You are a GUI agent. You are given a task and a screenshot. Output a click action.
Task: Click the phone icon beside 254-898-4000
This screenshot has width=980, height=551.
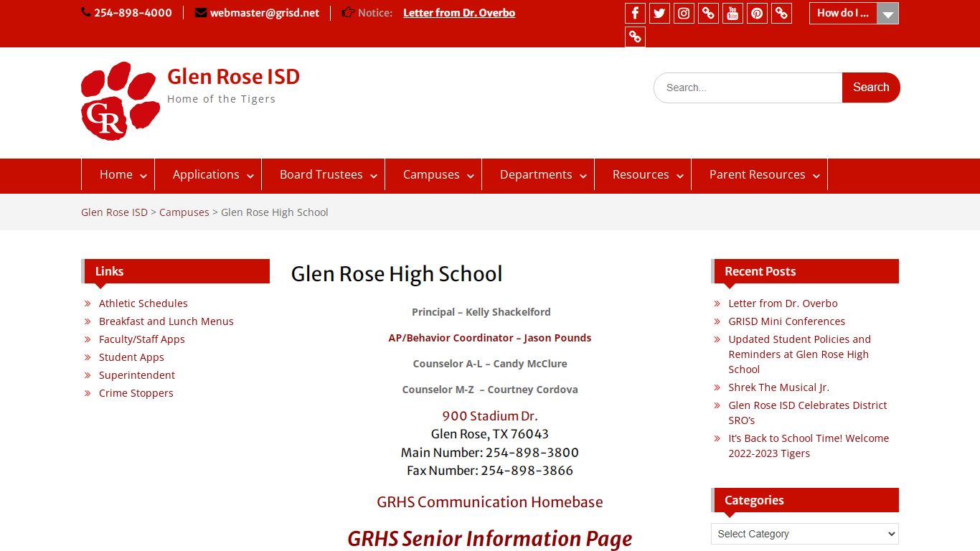point(86,12)
